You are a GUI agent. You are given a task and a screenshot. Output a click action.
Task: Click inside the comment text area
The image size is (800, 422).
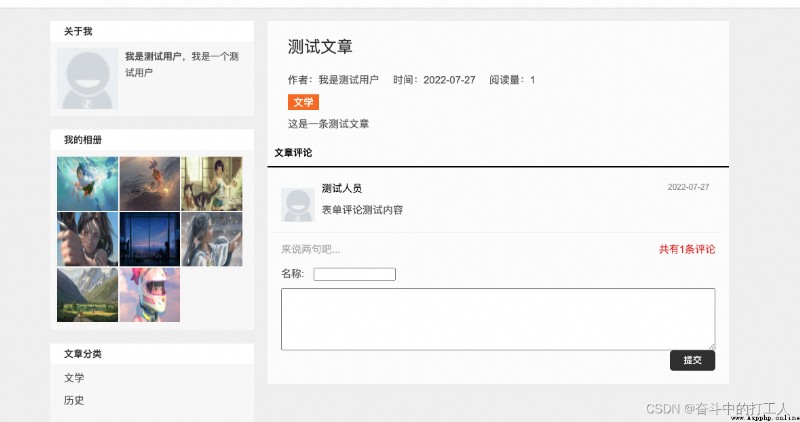pyautogui.click(x=498, y=319)
